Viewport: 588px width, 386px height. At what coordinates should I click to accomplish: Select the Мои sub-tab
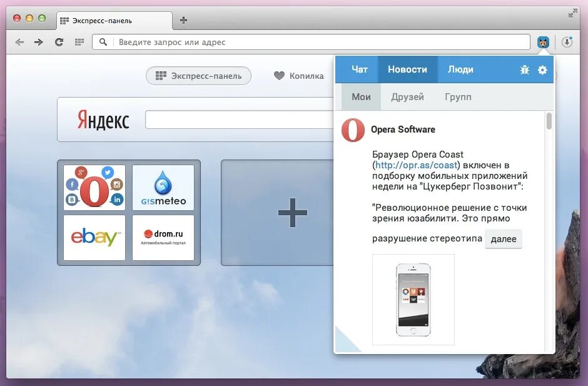[361, 97]
